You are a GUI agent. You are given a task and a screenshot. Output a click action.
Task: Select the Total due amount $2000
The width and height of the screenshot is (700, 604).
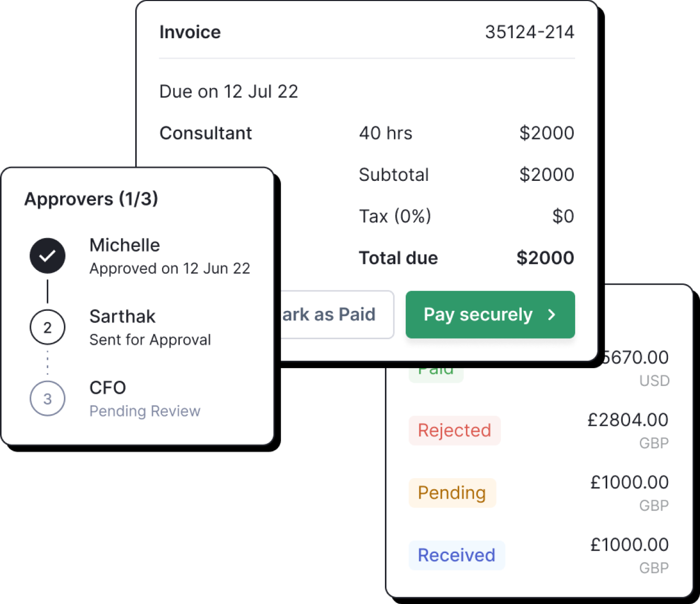pyautogui.click(x=545, y=258)
